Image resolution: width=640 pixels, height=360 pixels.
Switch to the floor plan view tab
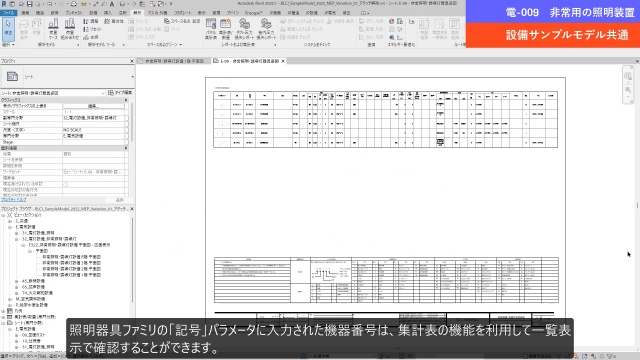pyautogui.click(x=171, y=61)
